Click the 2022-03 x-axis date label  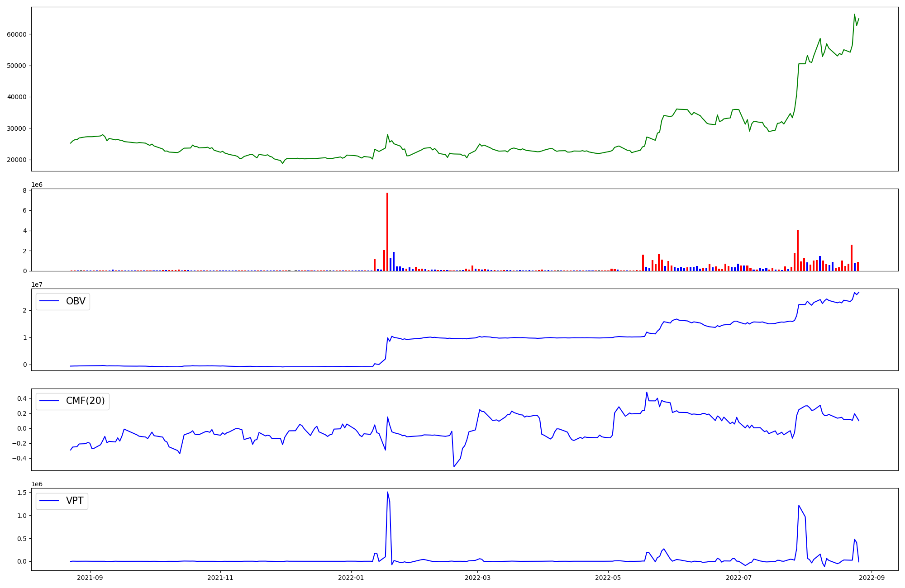point(478,577)
